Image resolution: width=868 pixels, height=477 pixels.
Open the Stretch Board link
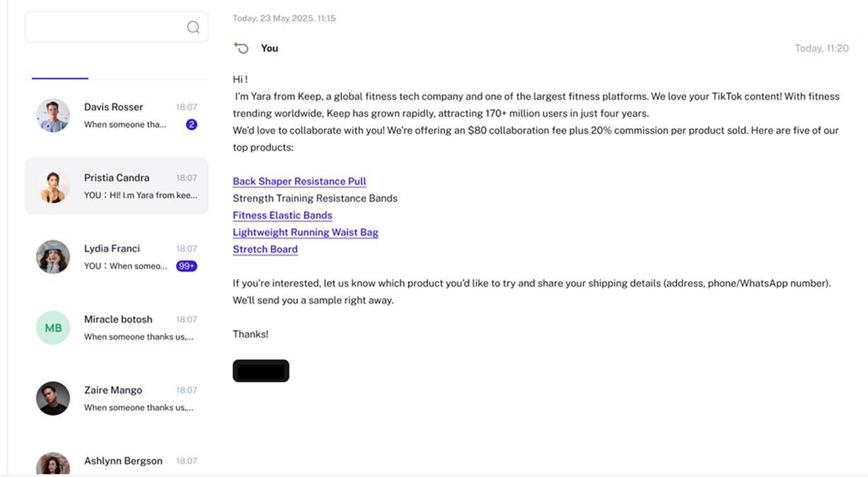coord(265,249)
